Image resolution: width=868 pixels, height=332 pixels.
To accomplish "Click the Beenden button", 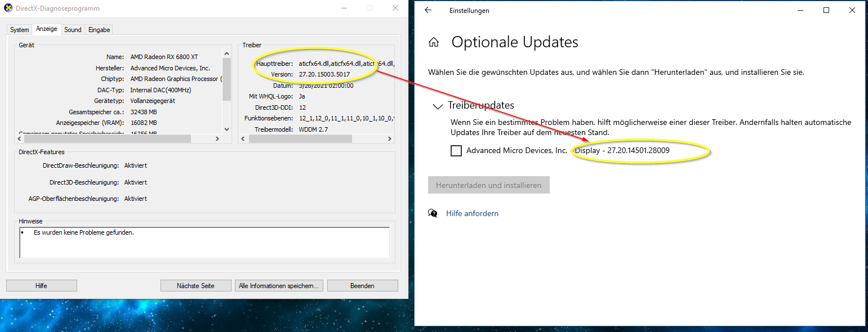I will click(362, 286).
